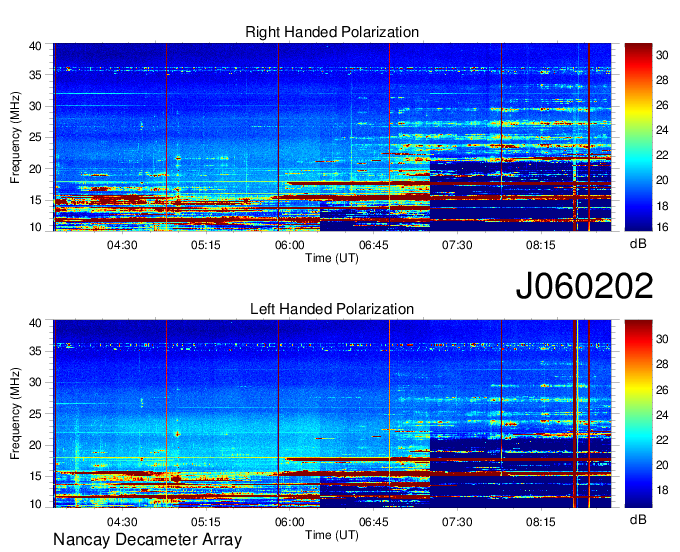Viewport: 680px width, 552px height.
Task: Click the 25 MHz frequency tick of the Right Handed plot
Action: click(x=36, y=137)
